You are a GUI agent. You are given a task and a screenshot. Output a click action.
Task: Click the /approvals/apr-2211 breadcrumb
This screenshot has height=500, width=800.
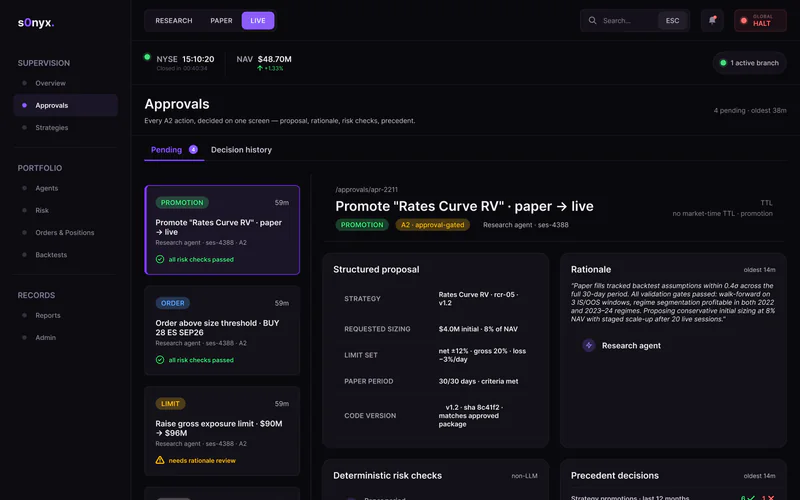(x=366, y=189)
